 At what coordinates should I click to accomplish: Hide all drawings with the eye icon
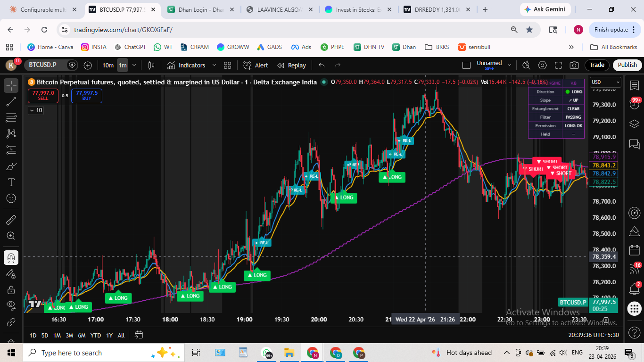pyautogui.click(x=11, y=305)
